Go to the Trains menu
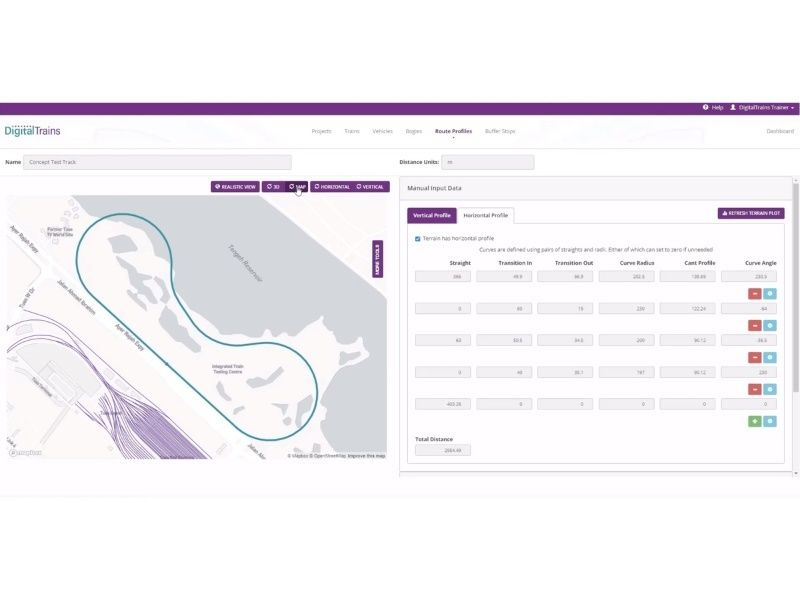 click(x=352, y=131)
